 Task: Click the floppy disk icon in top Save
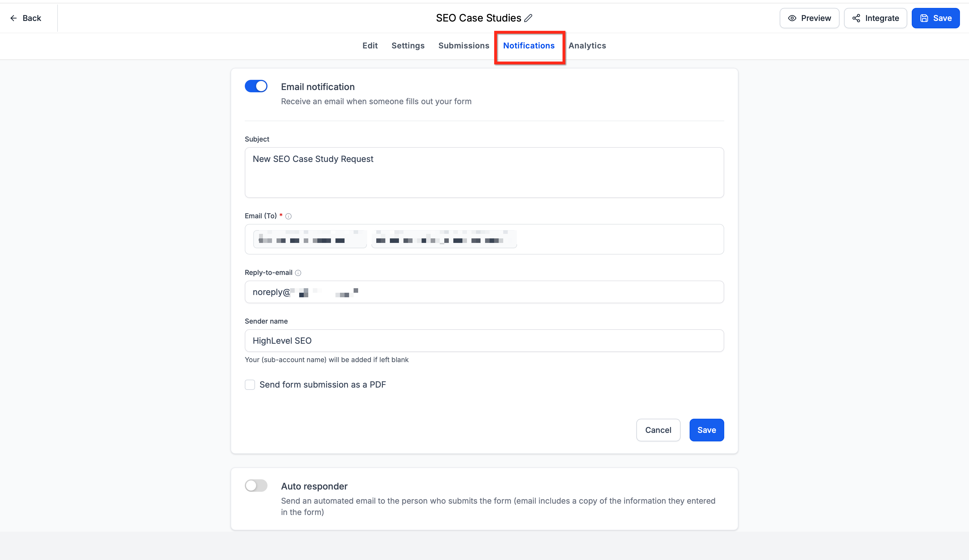pos(924,18)
